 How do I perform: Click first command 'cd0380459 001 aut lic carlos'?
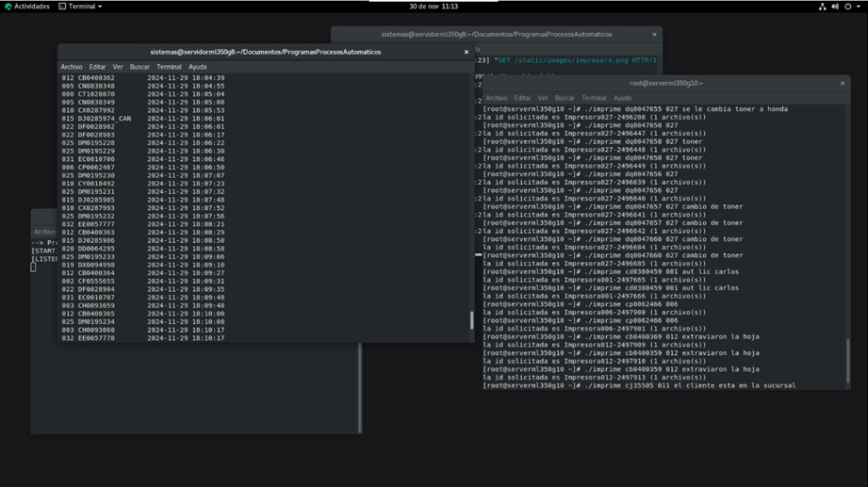681,271
